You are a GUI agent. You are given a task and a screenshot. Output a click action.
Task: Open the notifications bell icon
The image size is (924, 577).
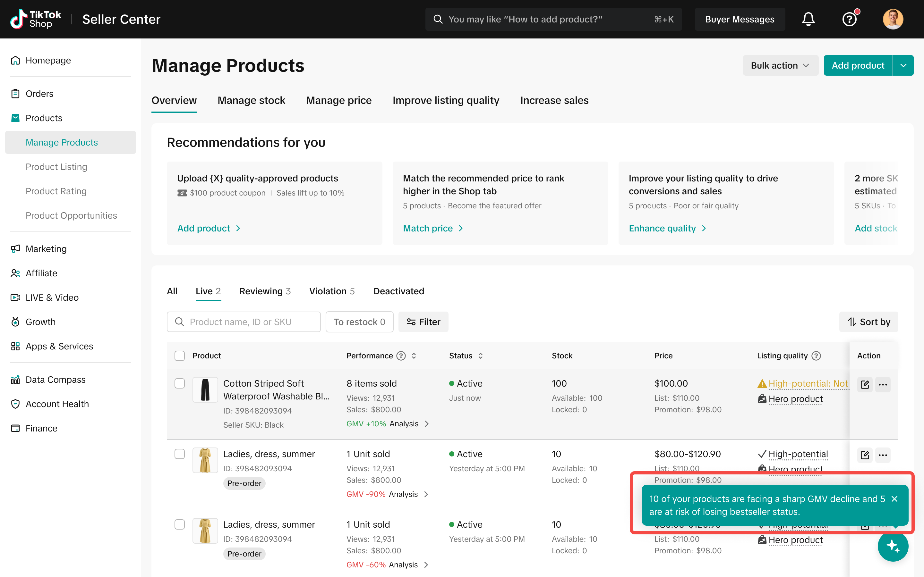[808, 19]
